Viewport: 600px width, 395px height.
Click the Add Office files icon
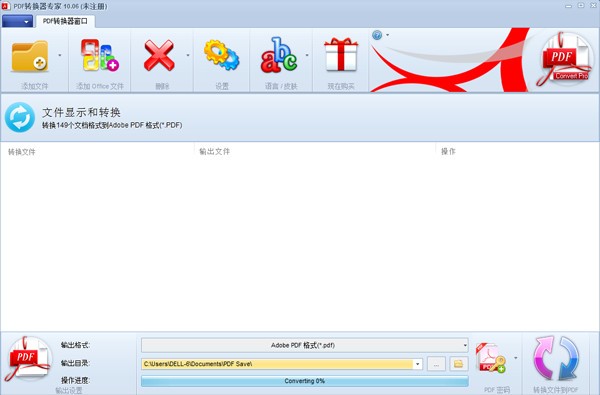point(99,55)
